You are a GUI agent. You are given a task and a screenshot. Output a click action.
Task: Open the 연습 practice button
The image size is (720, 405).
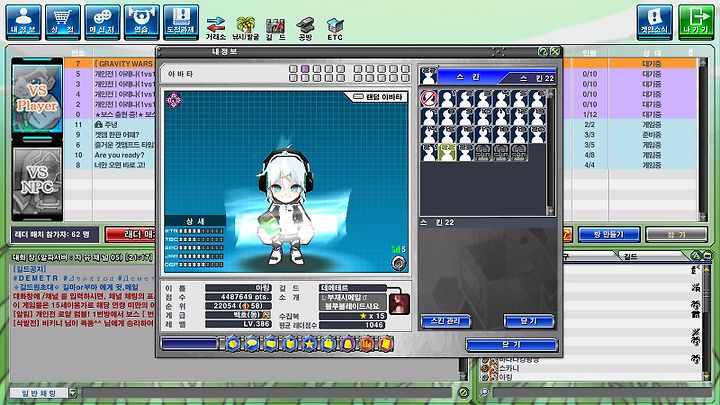pos(142,22)
